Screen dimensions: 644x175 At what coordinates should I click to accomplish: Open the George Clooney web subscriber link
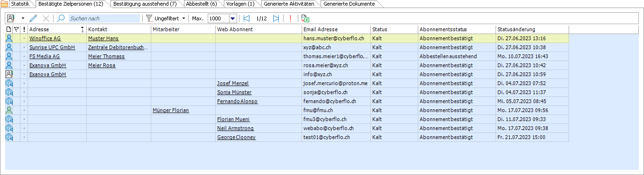click(x=236, y=137)
